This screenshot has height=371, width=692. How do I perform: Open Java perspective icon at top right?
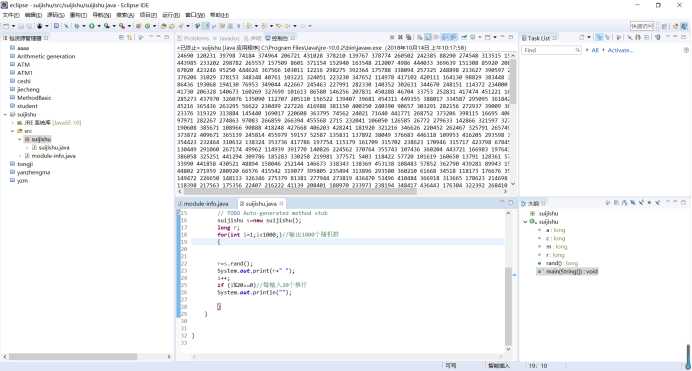[684, 26]
